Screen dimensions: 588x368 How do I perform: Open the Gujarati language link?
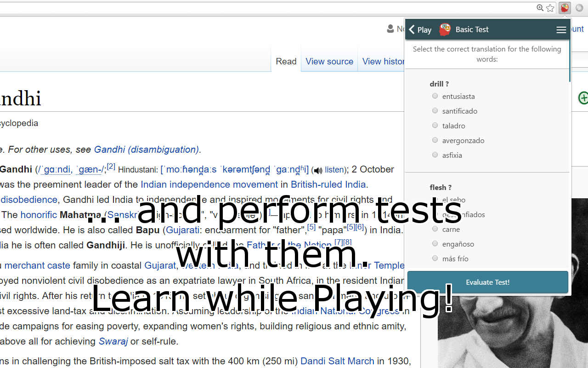coord(183,230)
